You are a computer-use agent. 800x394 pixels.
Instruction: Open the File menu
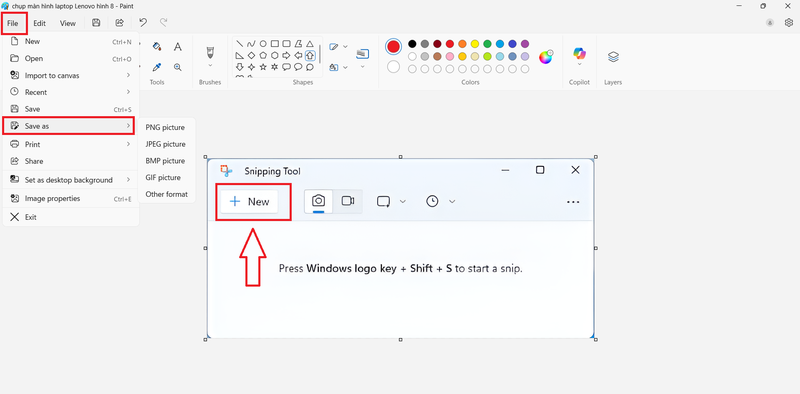click(x=13, y=23)
